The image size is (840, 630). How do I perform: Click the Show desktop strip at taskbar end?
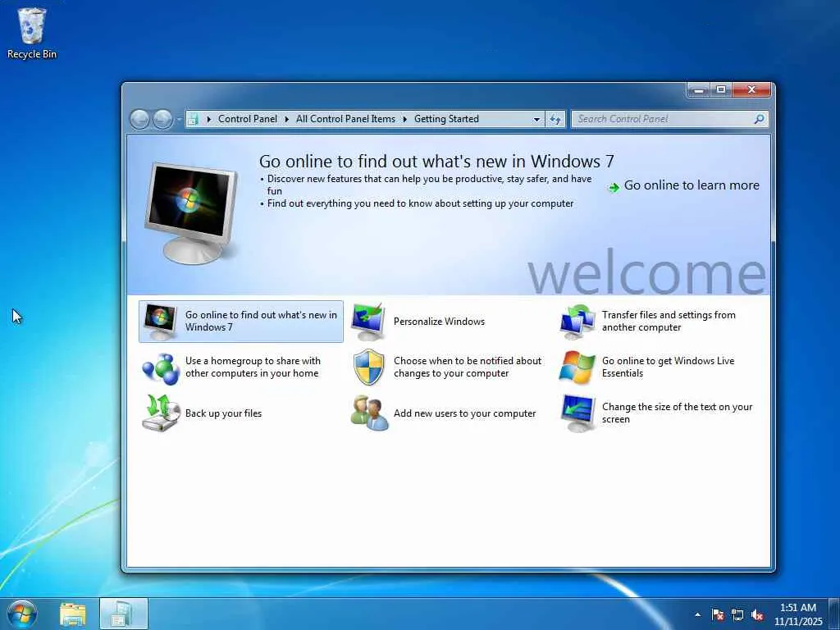[834, 614]
